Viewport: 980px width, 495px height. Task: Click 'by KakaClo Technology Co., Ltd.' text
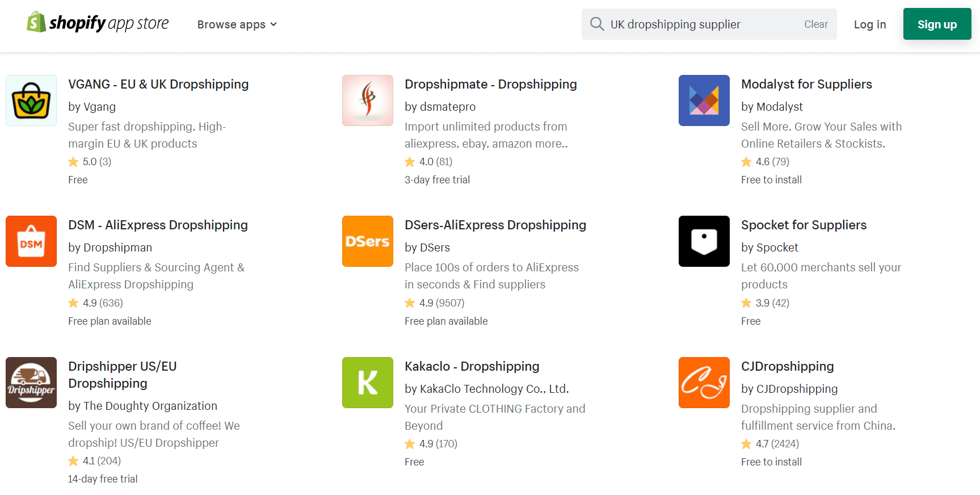point(487,389)
